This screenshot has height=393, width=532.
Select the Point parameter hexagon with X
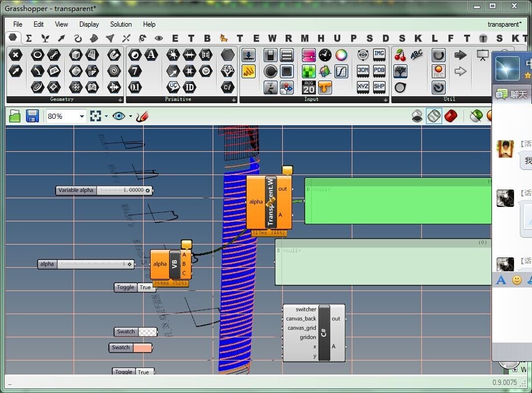coord(16,55)
